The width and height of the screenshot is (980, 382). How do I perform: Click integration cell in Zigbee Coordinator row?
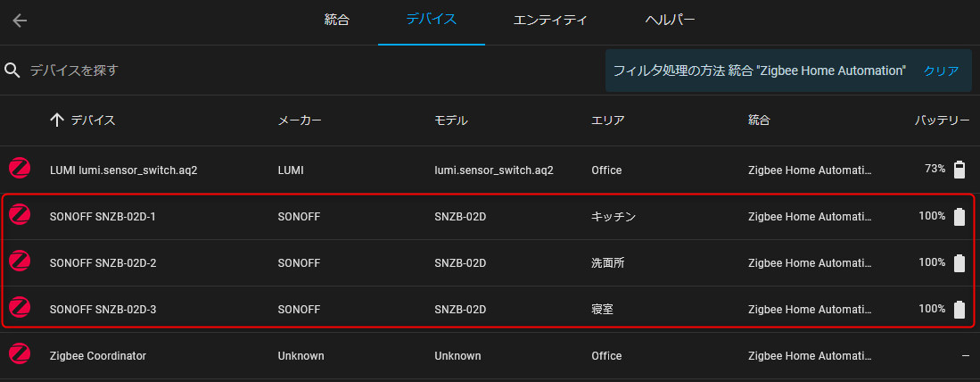coord(810,356)
